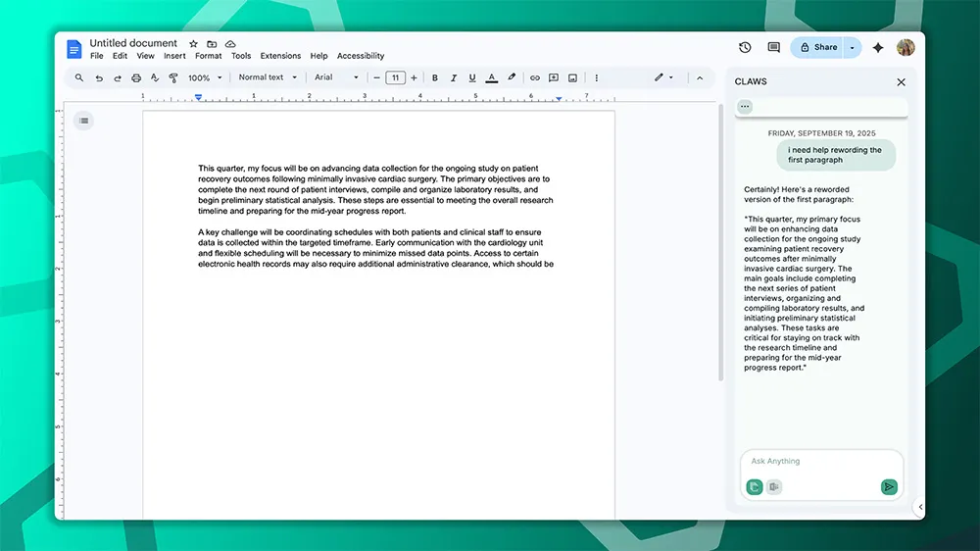Open the zoom 100% dropdown

(x=205, y=78)
